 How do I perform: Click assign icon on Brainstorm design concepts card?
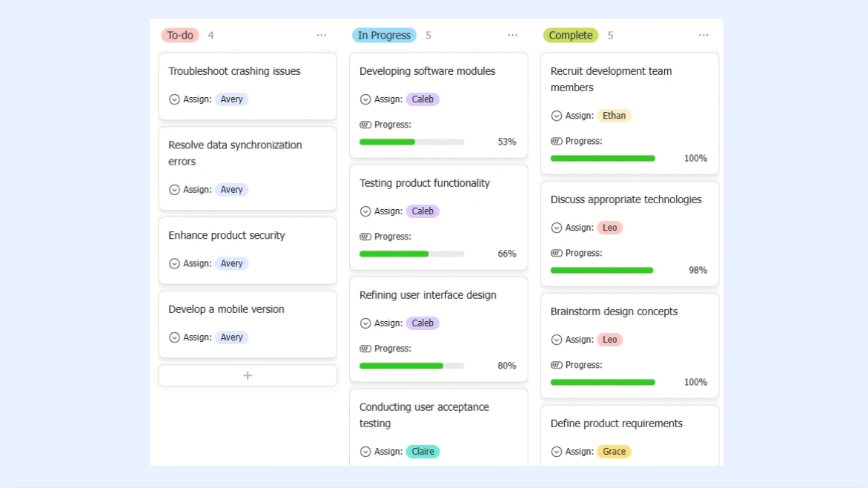pos(557,340)
